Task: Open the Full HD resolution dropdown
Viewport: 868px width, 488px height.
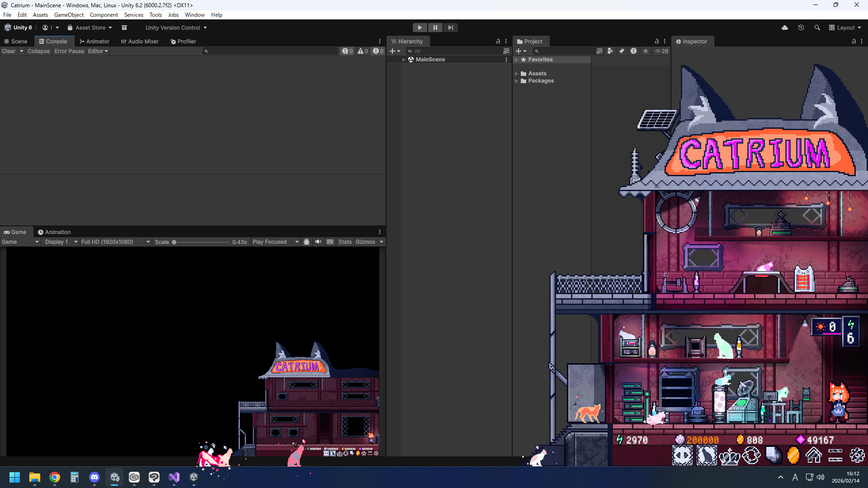Action: click(x=114, y=242)
